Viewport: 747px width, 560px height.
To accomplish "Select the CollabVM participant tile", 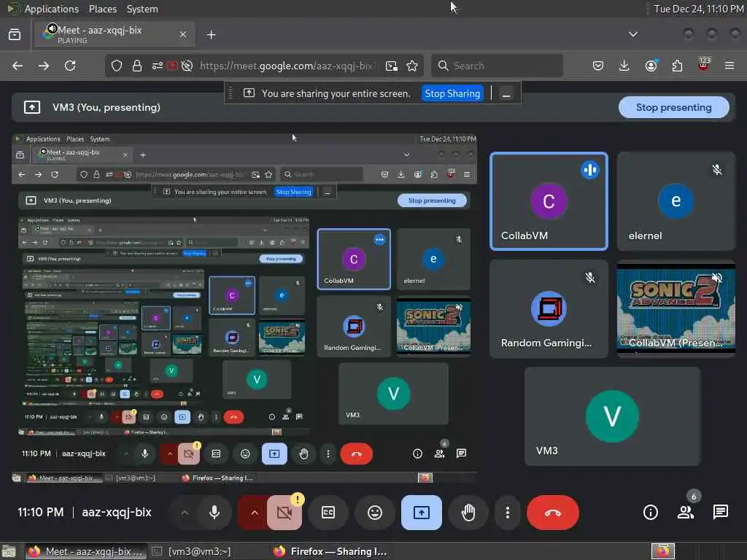I will (549, 201).
